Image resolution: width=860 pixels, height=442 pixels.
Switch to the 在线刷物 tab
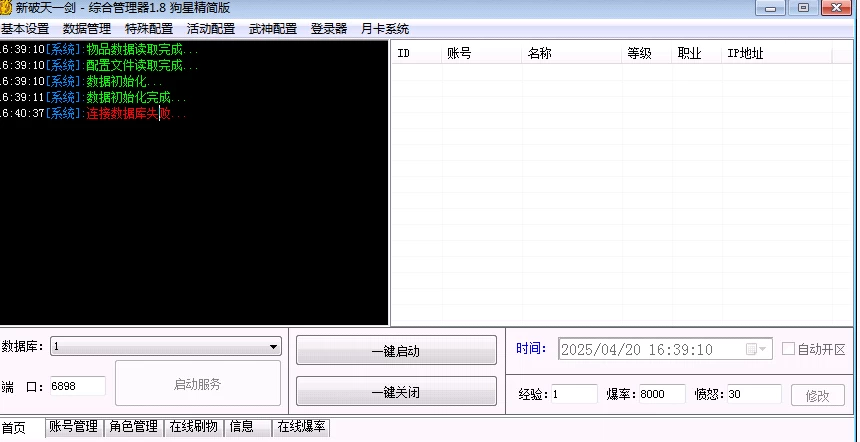(193, 427)
